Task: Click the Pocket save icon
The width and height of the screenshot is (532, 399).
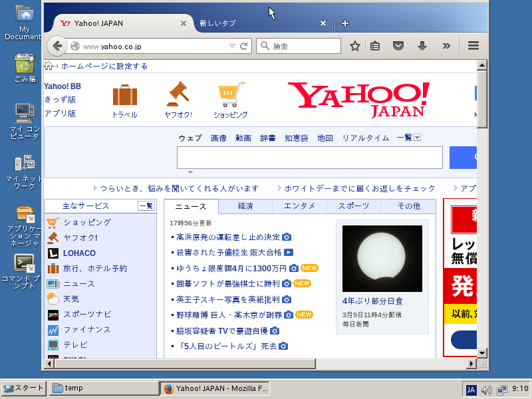Action: (x=398, y=46)
